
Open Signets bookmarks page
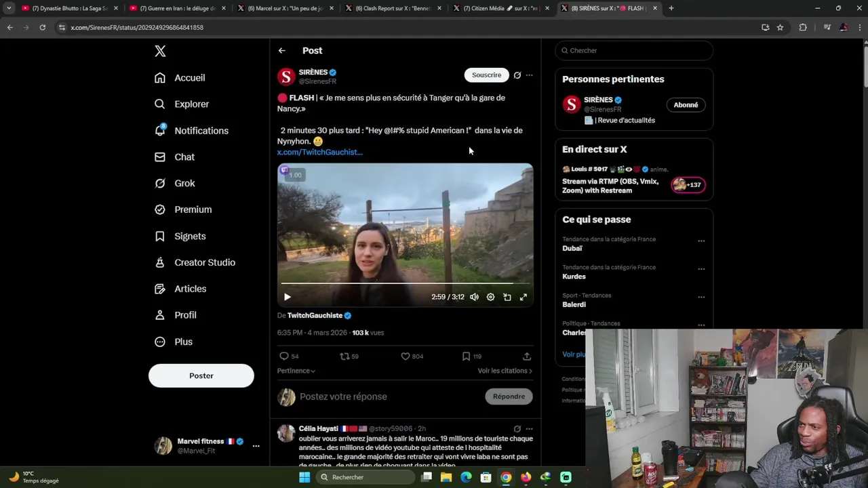click(180, 237)
